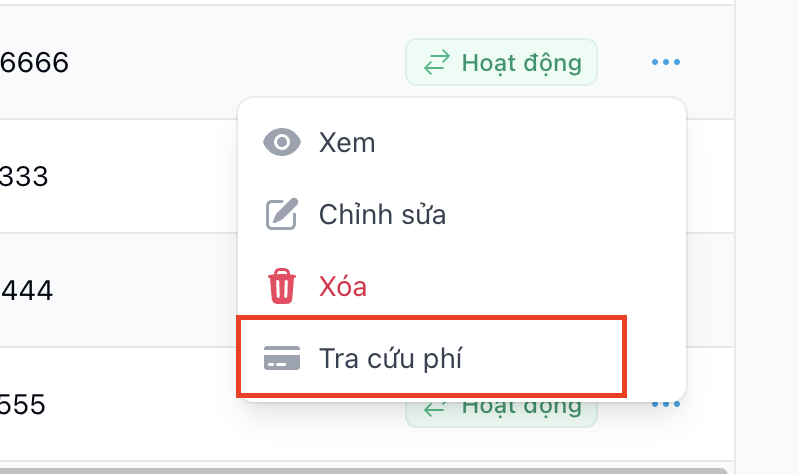Choose "Chỉnh sửa" from the context menu
Screen dimensions: 798x474
pyautogui.click(x=382, y=214)
